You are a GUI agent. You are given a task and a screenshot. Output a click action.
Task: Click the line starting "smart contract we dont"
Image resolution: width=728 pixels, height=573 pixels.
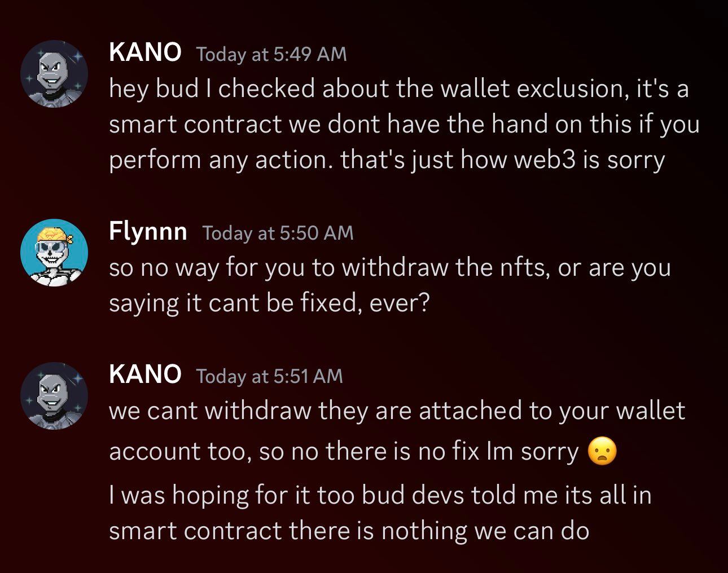404,124
